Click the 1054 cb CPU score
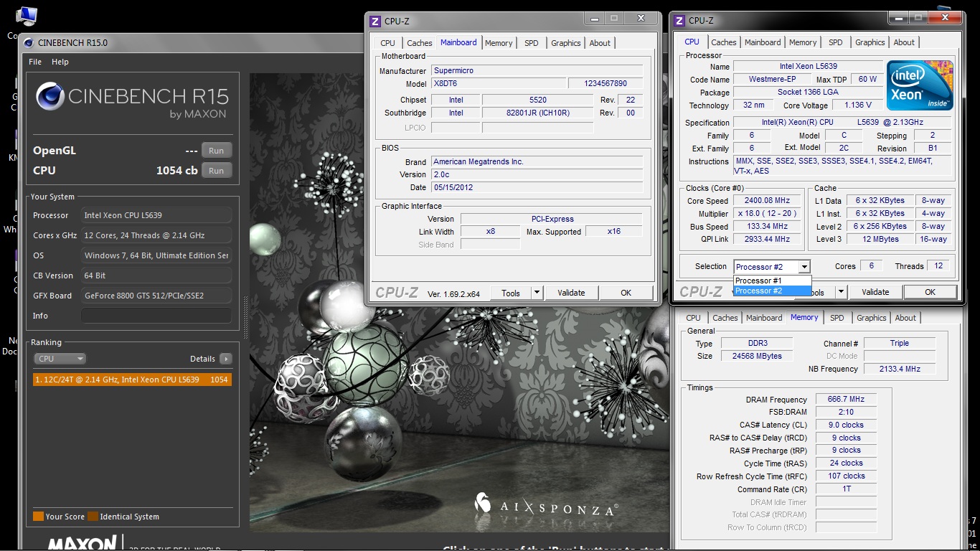Screen dimensions: 980x551 [176, 171]
